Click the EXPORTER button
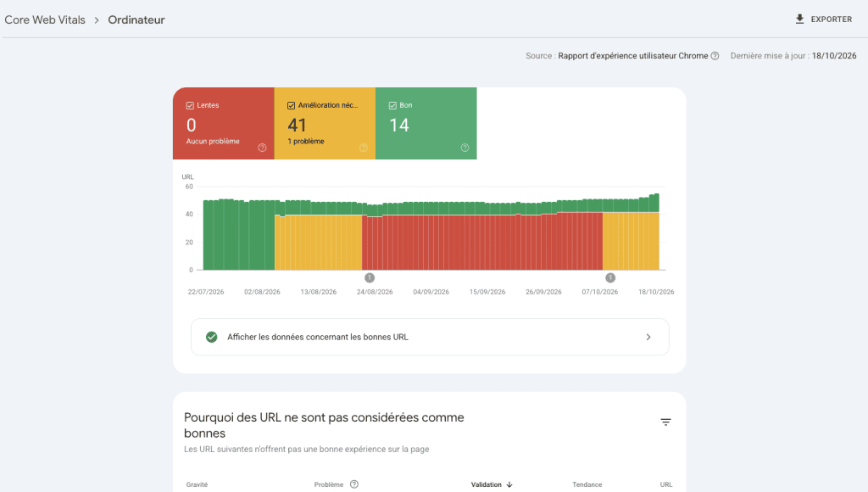Image resolution: width=868 pixels, height=492 pixels. coord(824,19)
